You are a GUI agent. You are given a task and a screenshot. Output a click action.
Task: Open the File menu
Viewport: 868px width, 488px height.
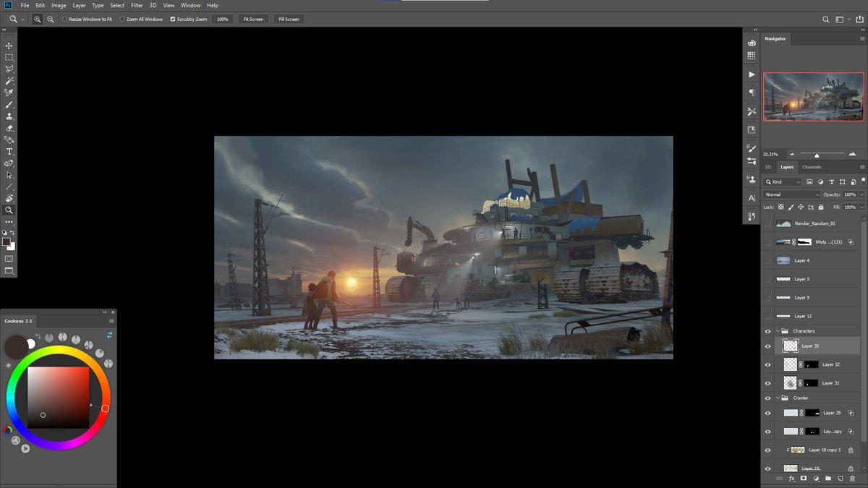[x=25, y=5]
